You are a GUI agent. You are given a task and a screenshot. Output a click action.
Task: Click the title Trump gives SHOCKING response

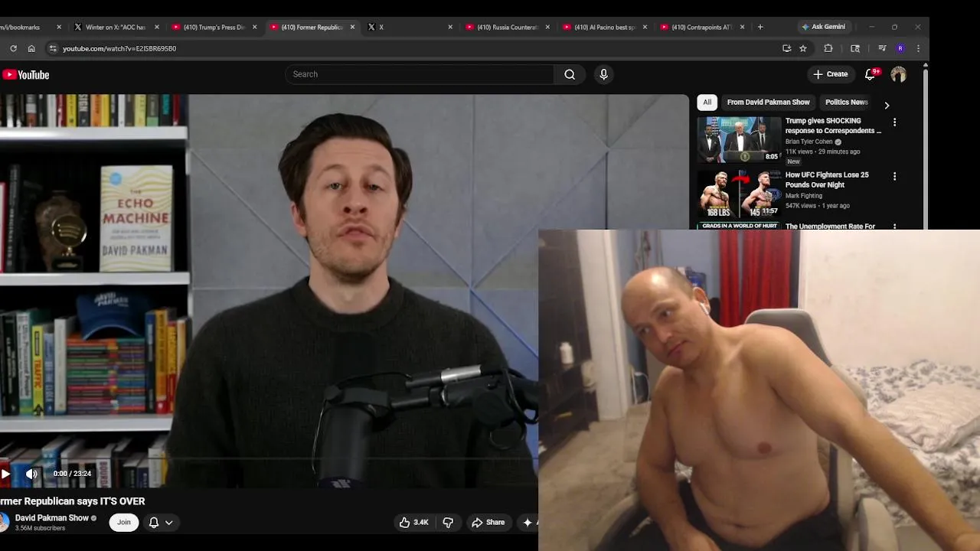point(833,126)
